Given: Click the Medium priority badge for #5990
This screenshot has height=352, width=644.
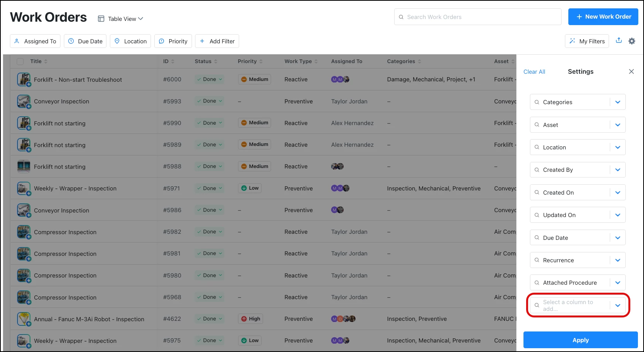Looking at the screenshot, I should click(254, 122).
